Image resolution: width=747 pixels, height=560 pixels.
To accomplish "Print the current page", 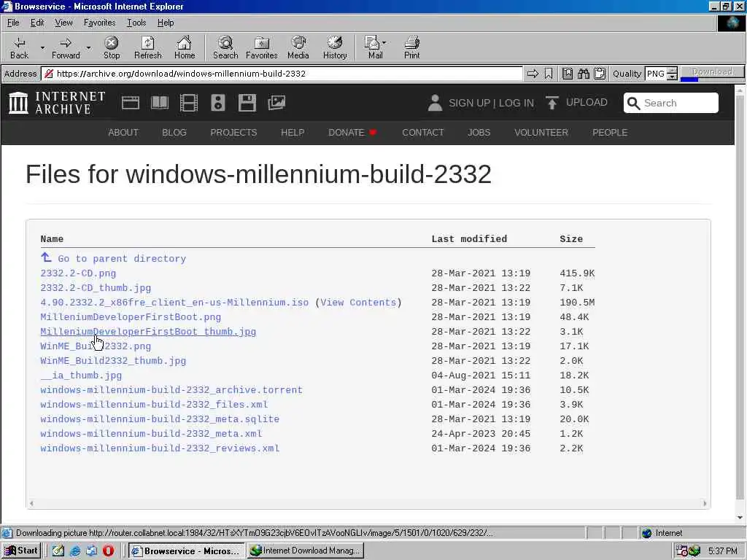I will 411,48.
